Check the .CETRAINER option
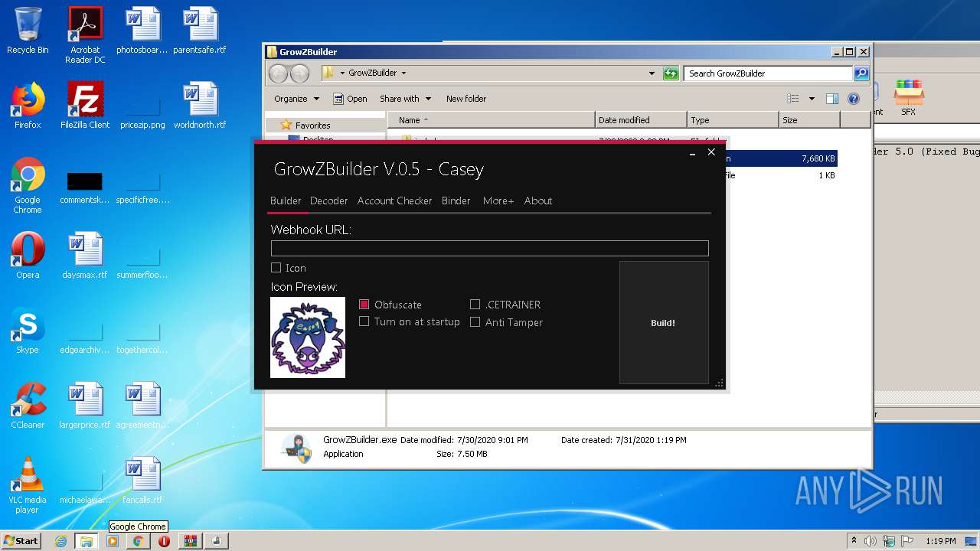The image size is (980, 551). pos(475,305)
